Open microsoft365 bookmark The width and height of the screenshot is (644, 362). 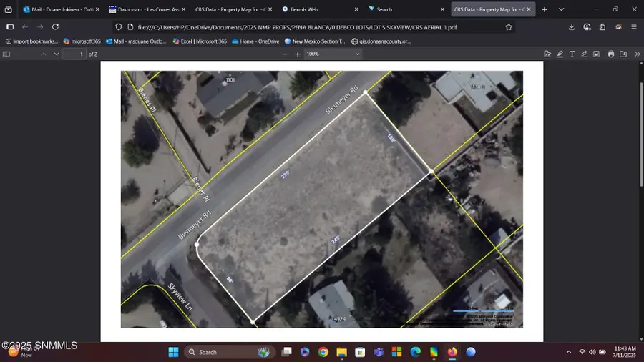click(x=82, y=41)
